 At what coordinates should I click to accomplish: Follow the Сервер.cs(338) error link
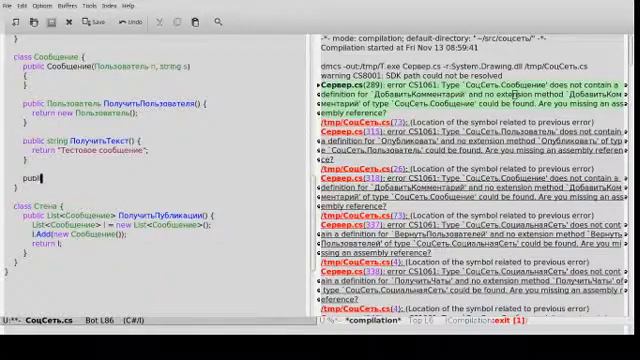pyautogui.click(x=352, y=271)
